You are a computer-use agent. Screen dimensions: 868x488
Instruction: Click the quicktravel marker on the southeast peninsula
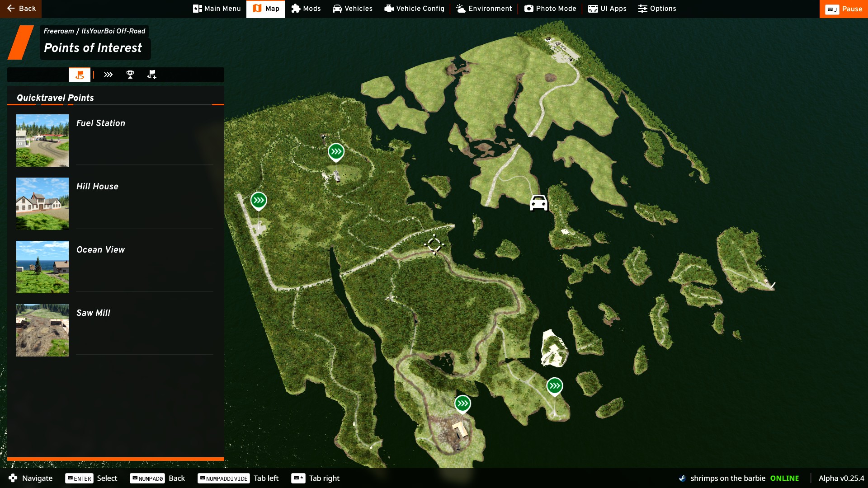pyautogui.click(x=555, y=386)
